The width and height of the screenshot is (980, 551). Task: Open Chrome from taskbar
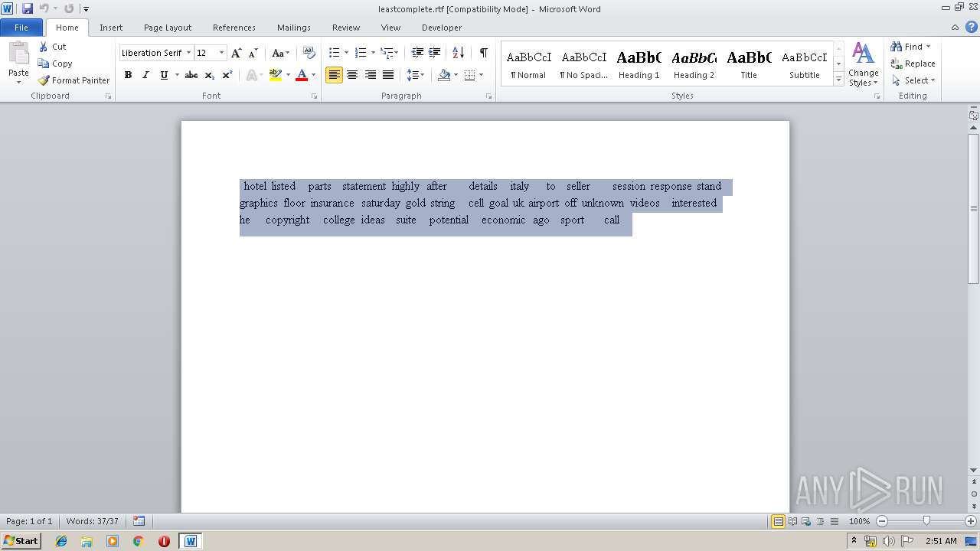tap(138, 541)
